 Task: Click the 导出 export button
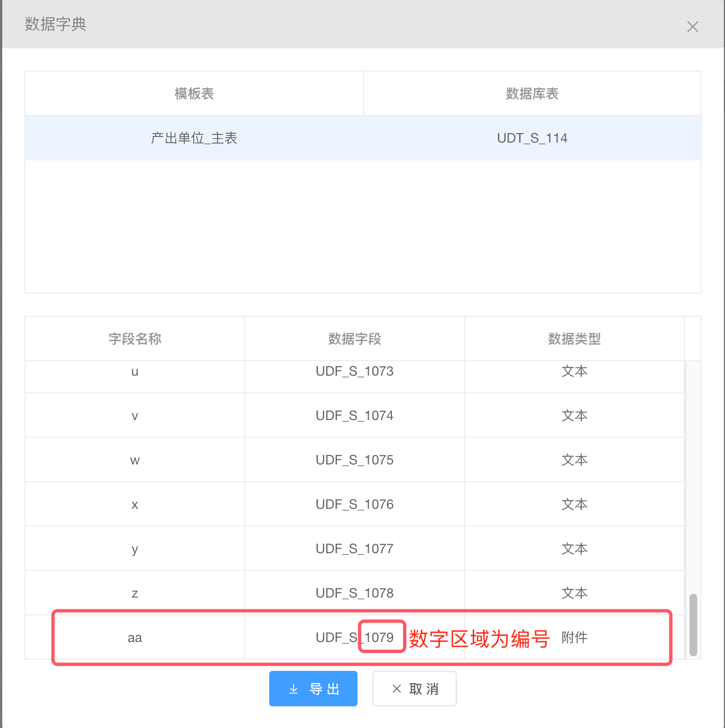(313, 689)
